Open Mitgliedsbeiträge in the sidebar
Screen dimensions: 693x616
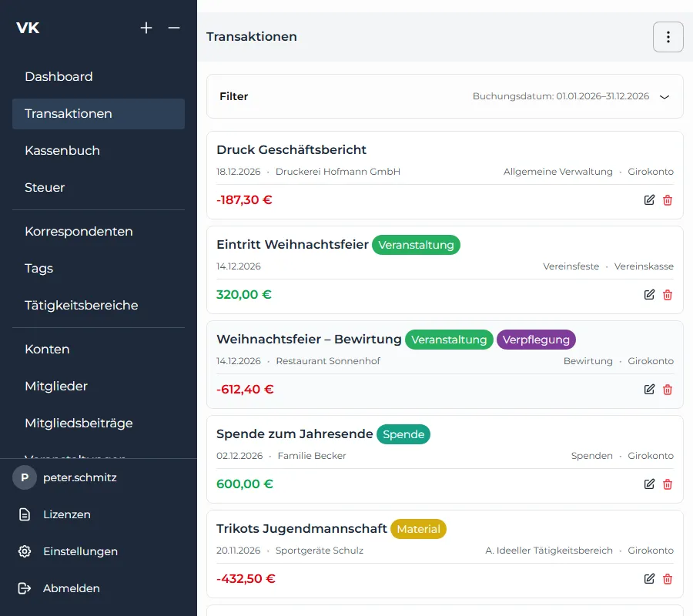99,423
